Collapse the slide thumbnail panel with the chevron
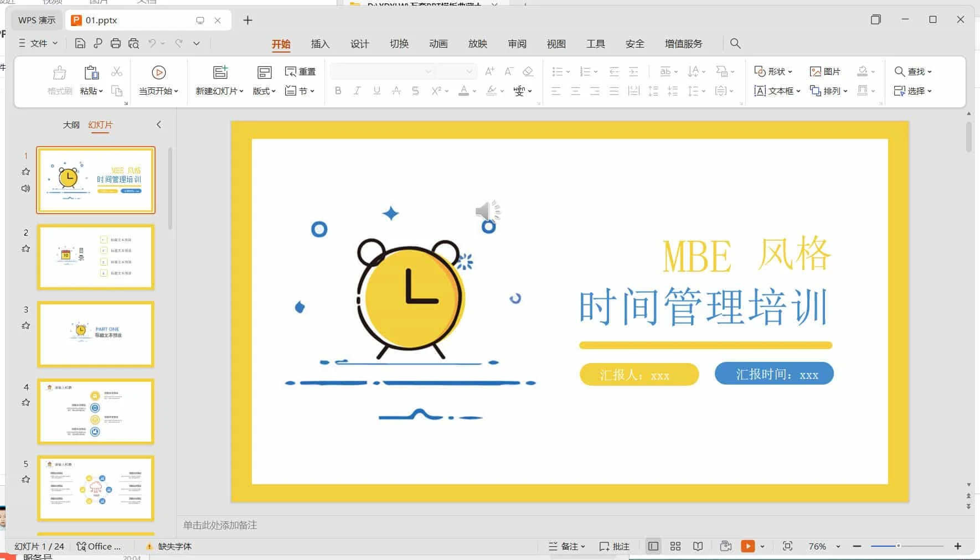 pyautogui.click(x=159, y=125)
